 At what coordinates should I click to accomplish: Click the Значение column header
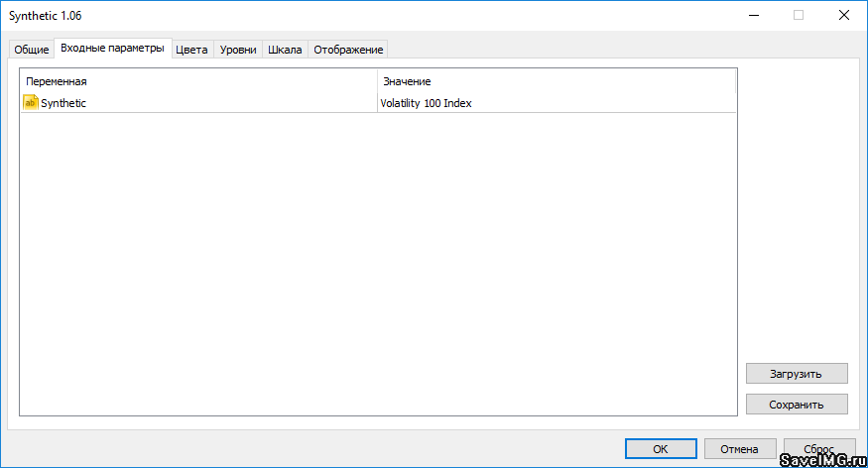(x=556, y=81)
